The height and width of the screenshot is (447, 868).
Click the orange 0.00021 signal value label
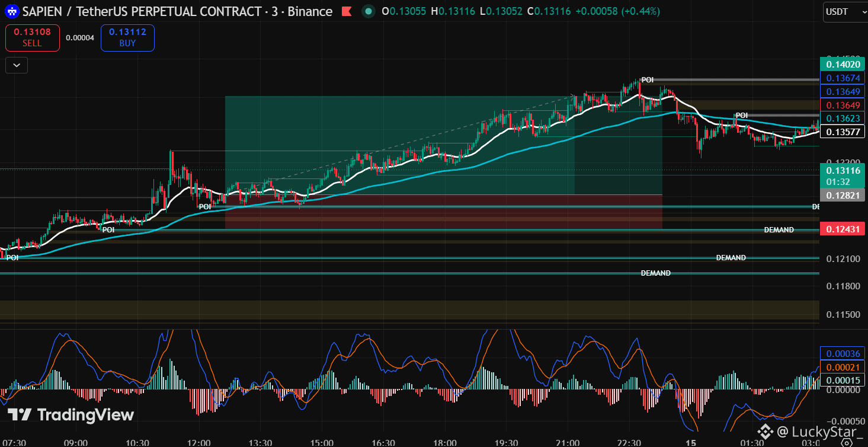click(x=843, y=367)
